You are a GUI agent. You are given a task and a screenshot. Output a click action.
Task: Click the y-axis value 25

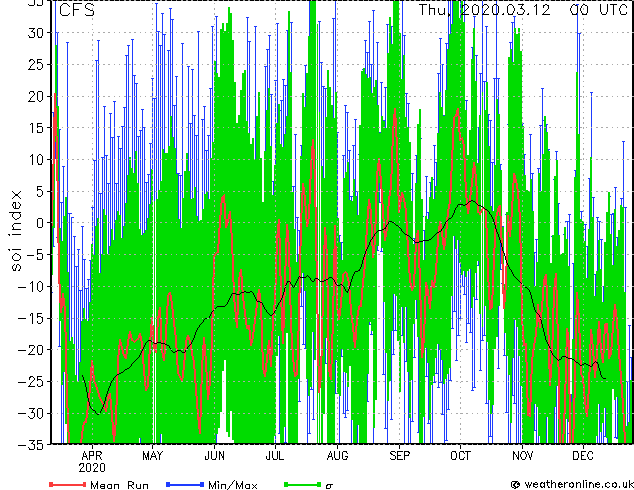click(x=36, y=64)
